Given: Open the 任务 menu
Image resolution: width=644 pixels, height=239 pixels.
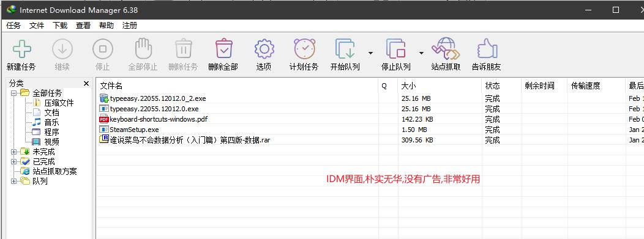Looking at the screenshot, I should 13,26.
